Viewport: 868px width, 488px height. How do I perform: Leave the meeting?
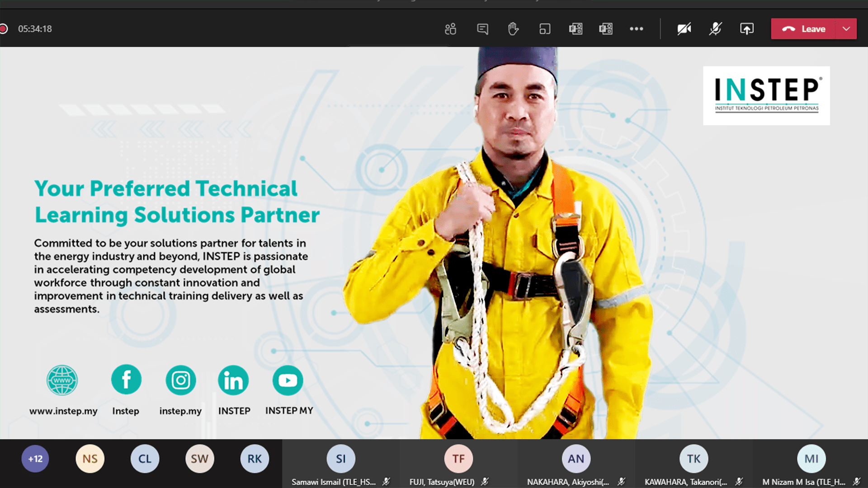pyautogui.click(x=803, y=29)
